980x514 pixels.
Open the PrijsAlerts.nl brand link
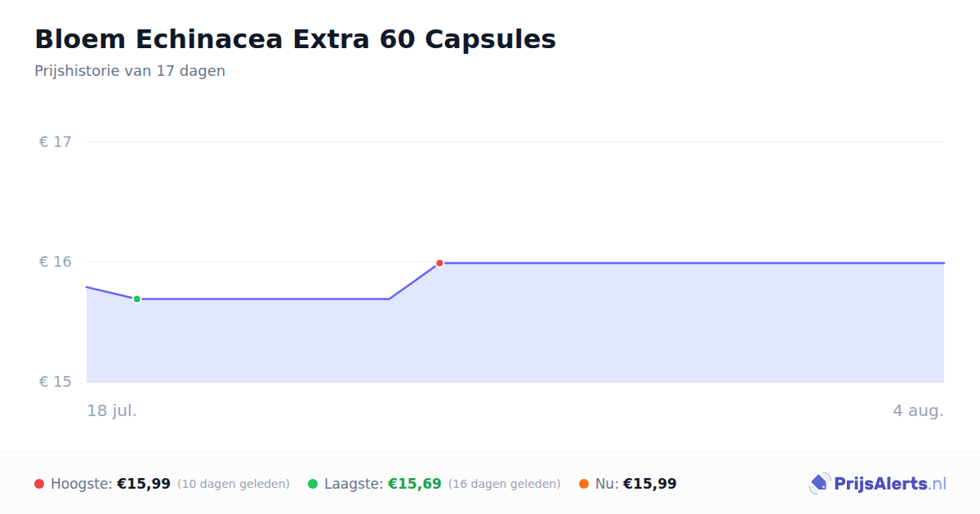(878, 484)
